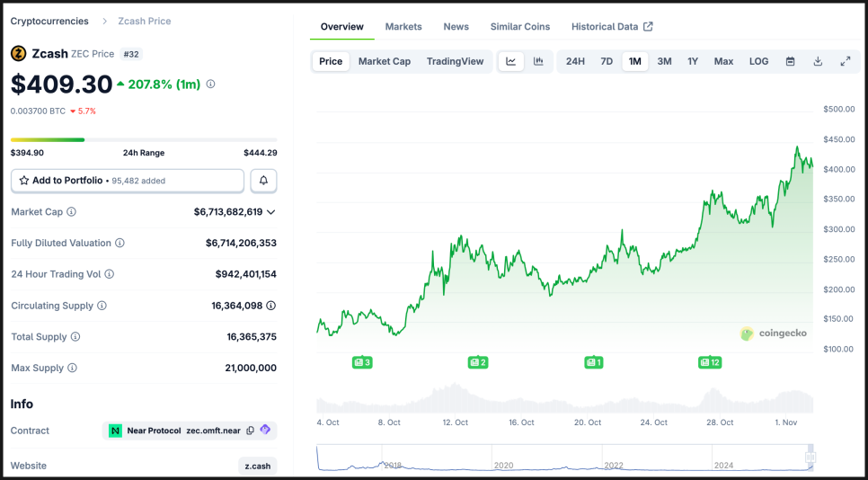The width and height of the screenshot is (868, 480).
Task: Copy the zec.omft.near contract address
Action: (251, 431)
